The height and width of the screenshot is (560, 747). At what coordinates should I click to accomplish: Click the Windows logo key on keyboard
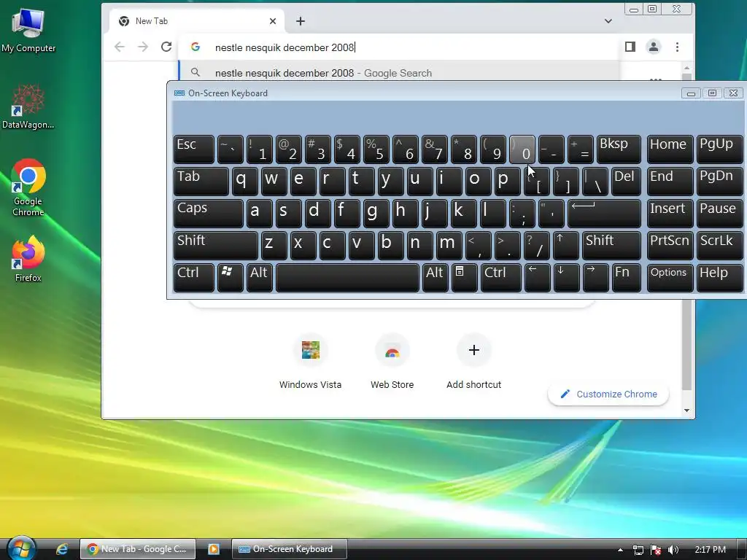point(230,278)
